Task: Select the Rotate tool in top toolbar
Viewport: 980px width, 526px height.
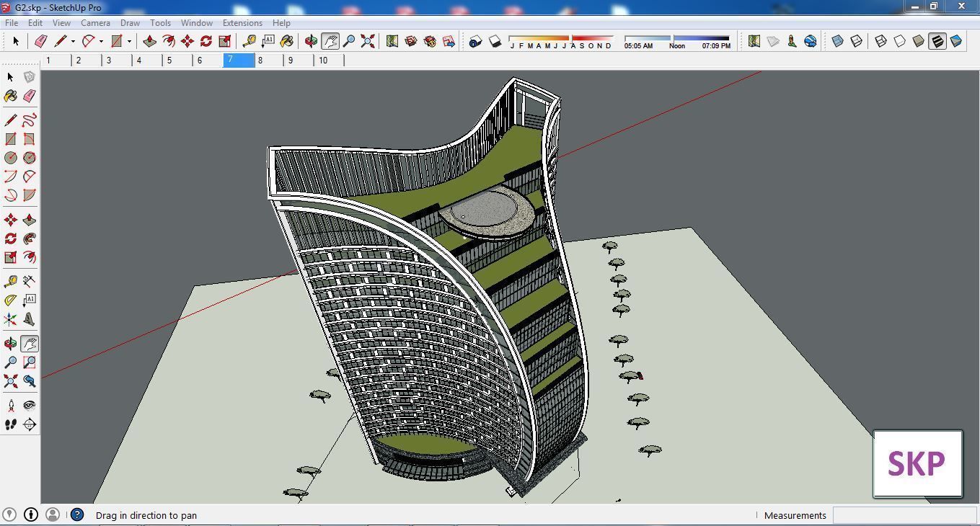Action: (206, 41)
